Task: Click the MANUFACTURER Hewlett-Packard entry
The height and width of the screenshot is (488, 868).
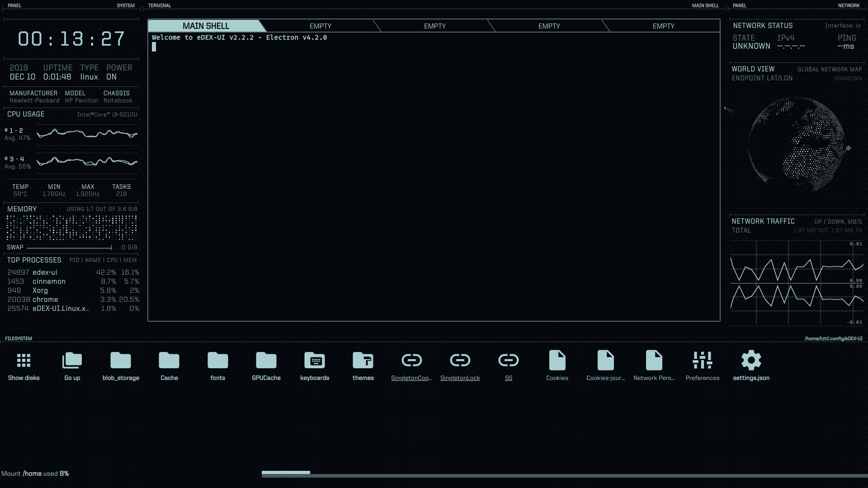Action: (34, 97)
